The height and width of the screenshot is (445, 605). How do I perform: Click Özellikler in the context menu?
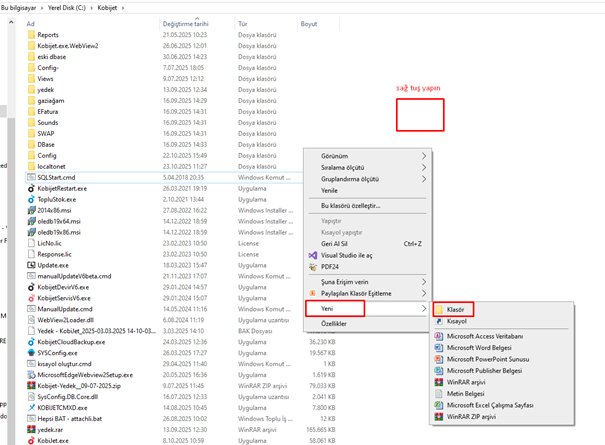click(333, 324)
